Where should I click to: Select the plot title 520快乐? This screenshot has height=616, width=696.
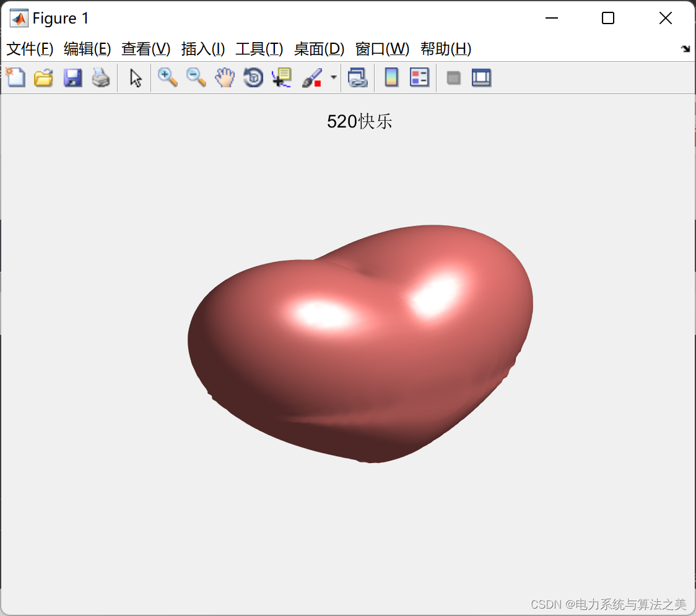[x=360, y=121]
